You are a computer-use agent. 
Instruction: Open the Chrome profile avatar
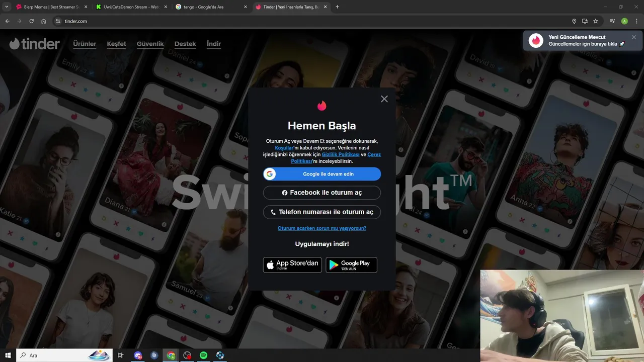[624, 21]
